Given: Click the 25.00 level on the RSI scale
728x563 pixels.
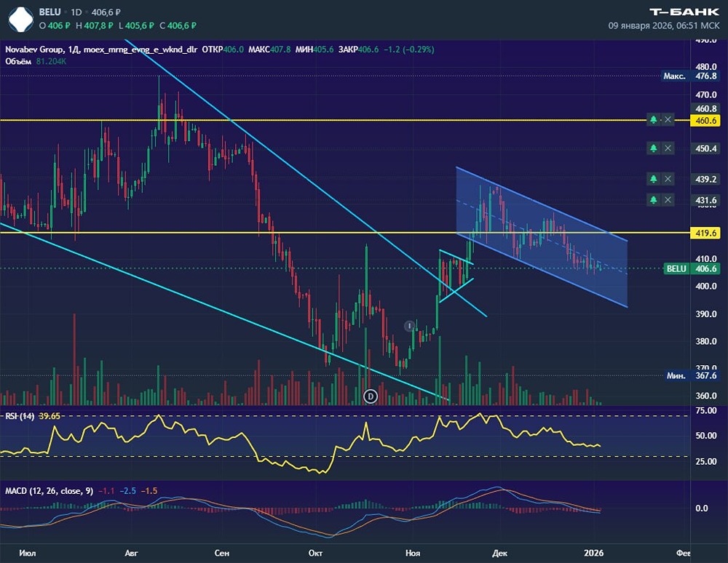Looking at the screenshot, I should [x=705, y=461].
